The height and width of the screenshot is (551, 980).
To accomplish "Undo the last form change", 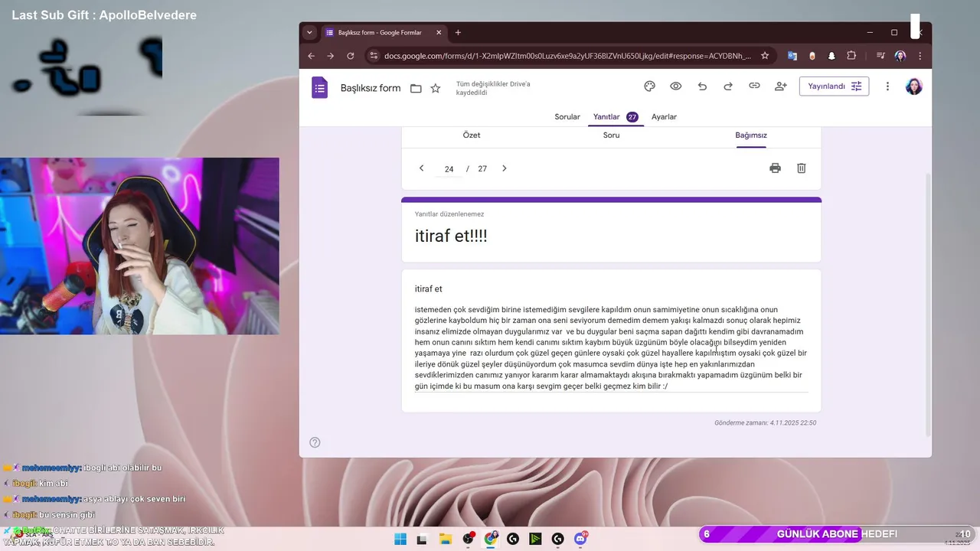I will [x=702, y=86].
